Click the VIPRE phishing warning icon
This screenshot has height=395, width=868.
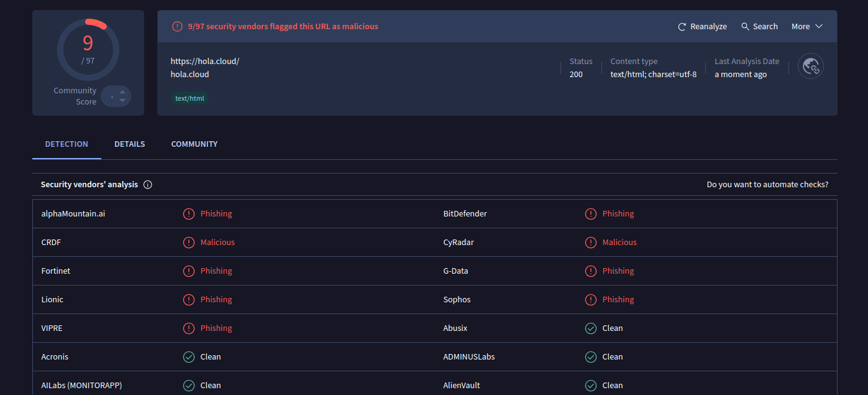coord(189,328)
